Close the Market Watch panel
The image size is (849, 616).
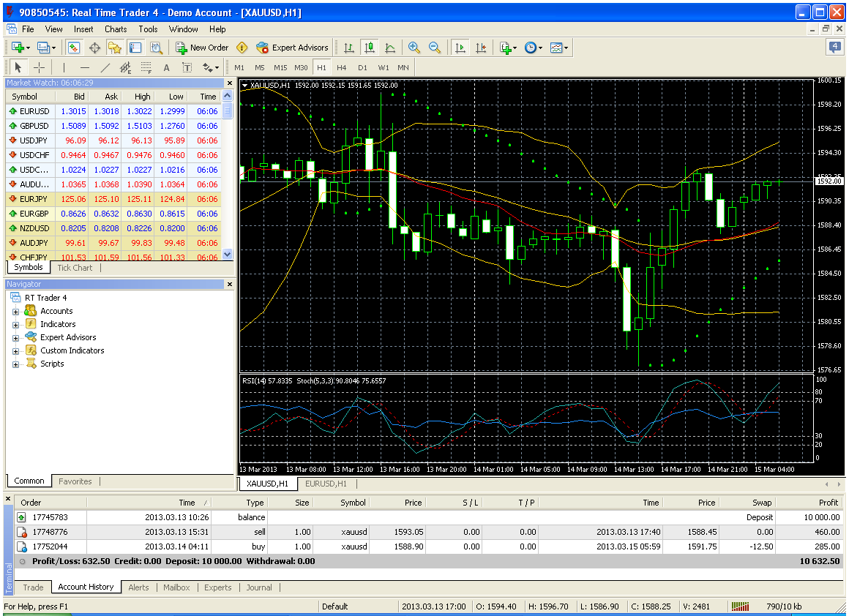[x=230, y=83]
